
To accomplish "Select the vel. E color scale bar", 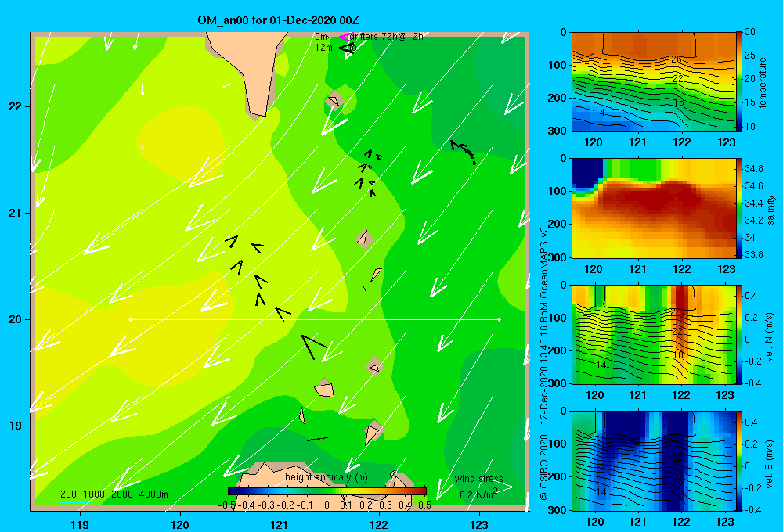I will click(x=739, y=461).
